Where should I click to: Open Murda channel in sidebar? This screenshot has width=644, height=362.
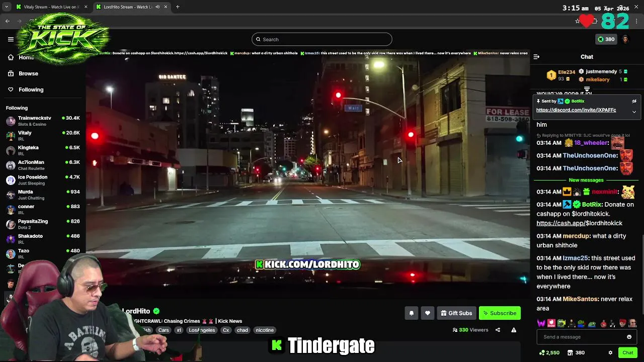[43, 195]
